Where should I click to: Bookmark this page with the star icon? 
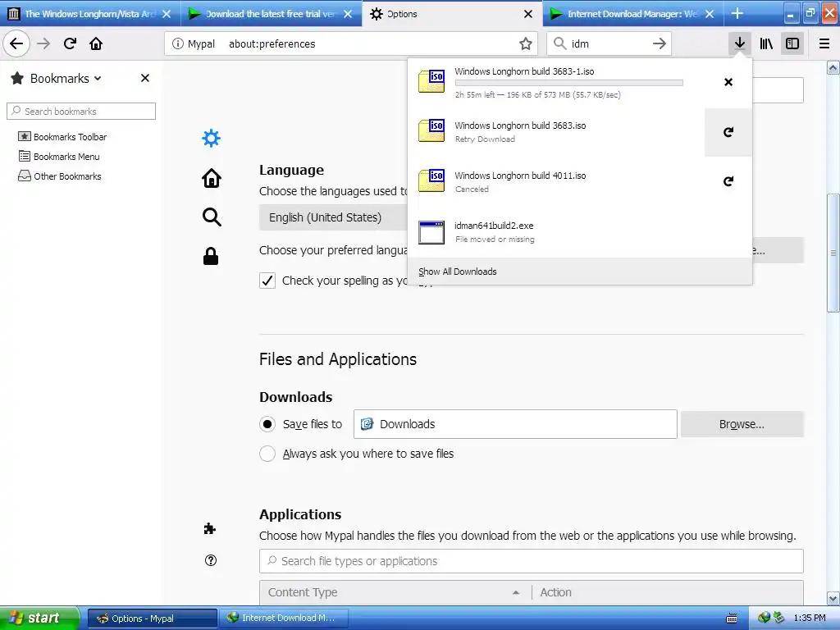click(526, 44)
